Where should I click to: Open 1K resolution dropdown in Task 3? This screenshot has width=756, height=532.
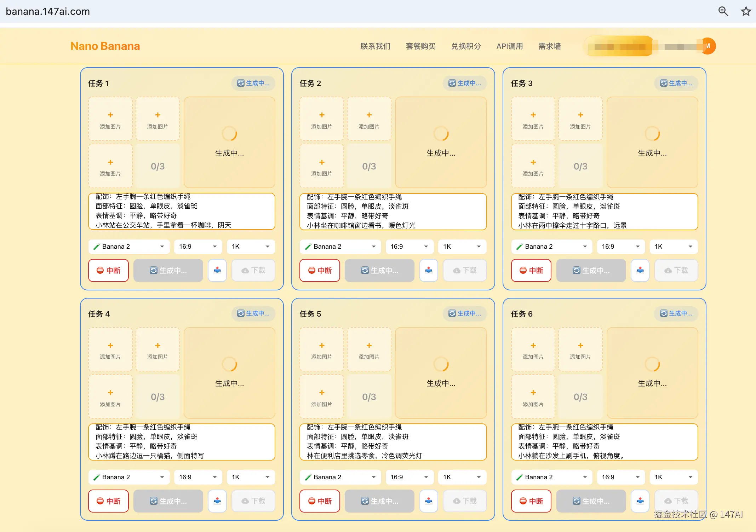(x=673, y=247)
